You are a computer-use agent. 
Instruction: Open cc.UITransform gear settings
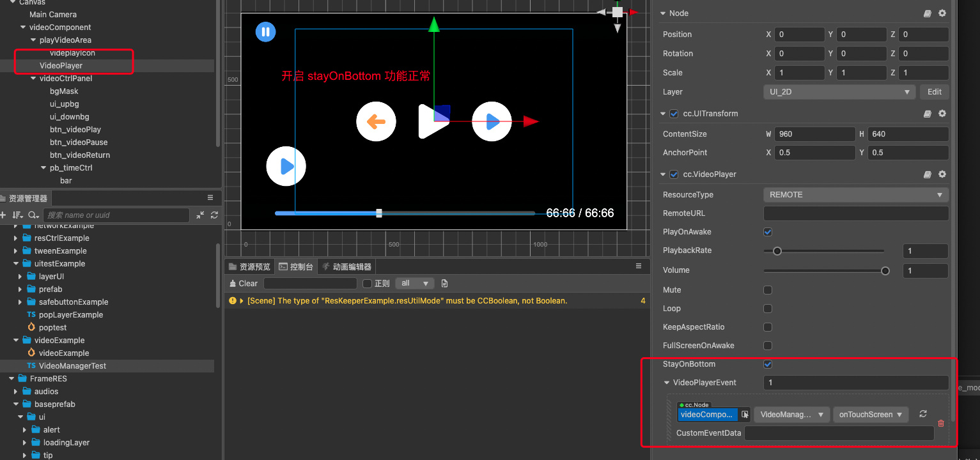942,114
